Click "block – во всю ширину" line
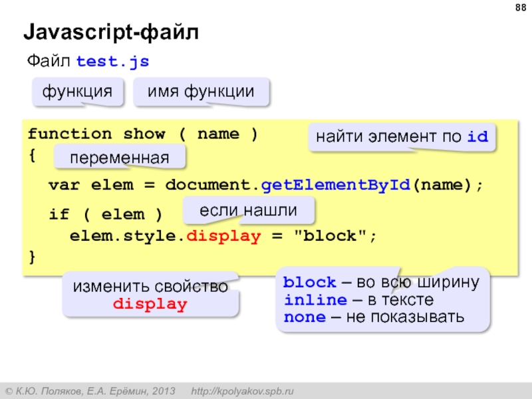 click(381, 282)
